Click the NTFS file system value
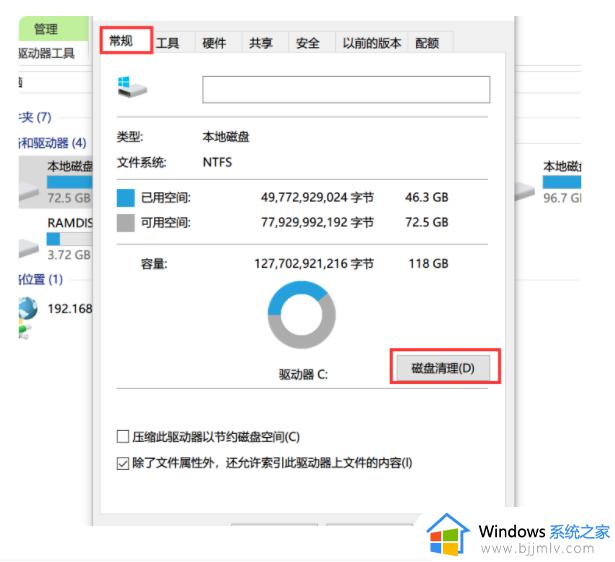This screenshot has width=615, height=562. click(217, 162)
